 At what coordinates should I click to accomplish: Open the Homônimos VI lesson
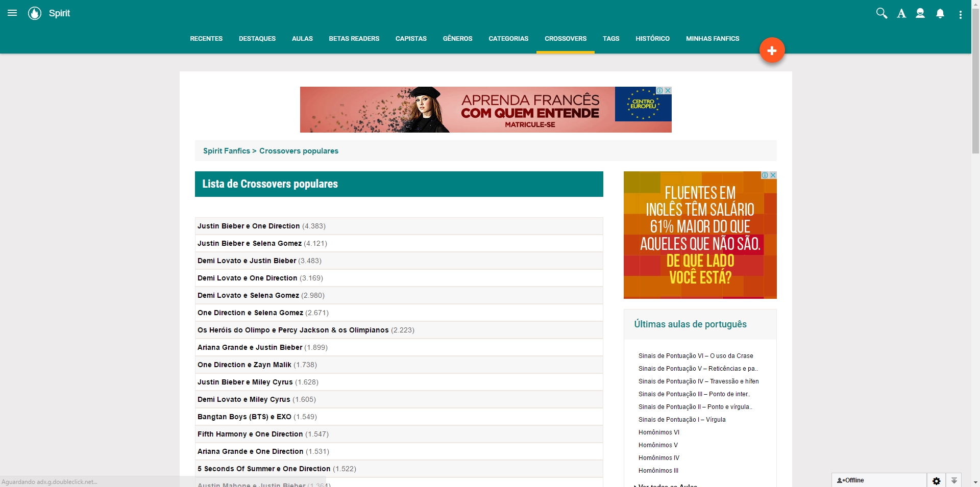click(659, 432)
